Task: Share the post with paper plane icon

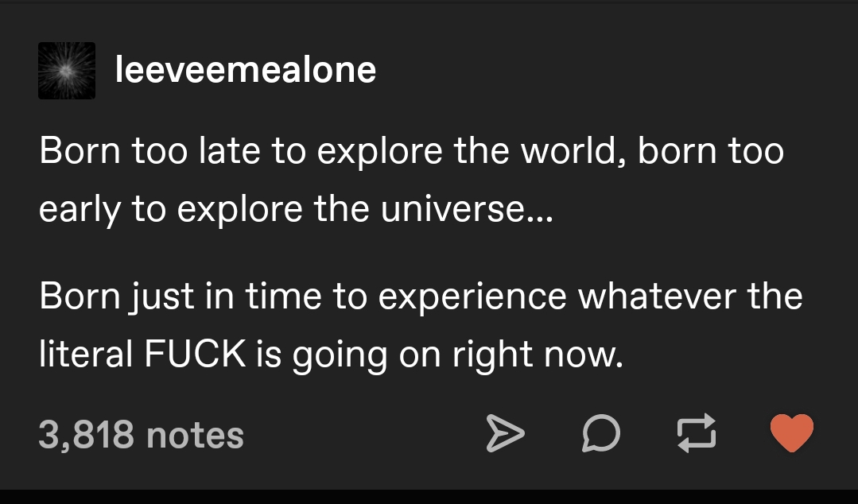Action: [505, 434]
